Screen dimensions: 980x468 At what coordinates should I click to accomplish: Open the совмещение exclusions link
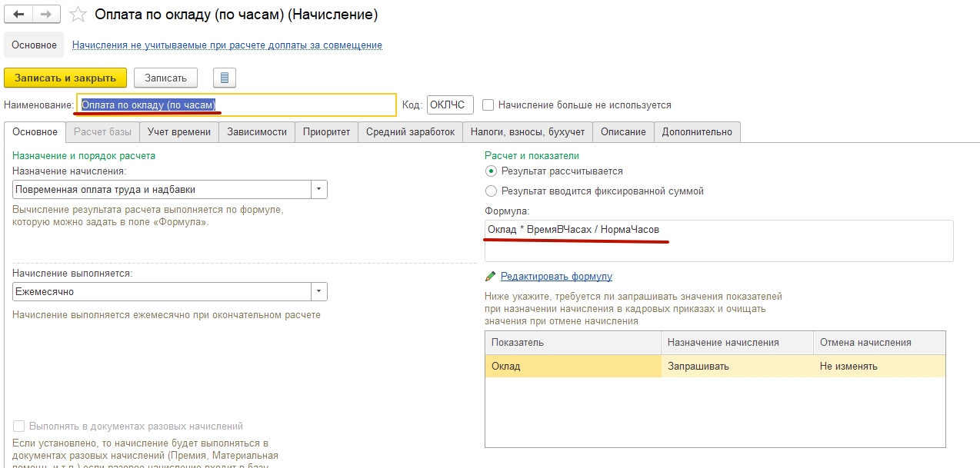[227, 45]
